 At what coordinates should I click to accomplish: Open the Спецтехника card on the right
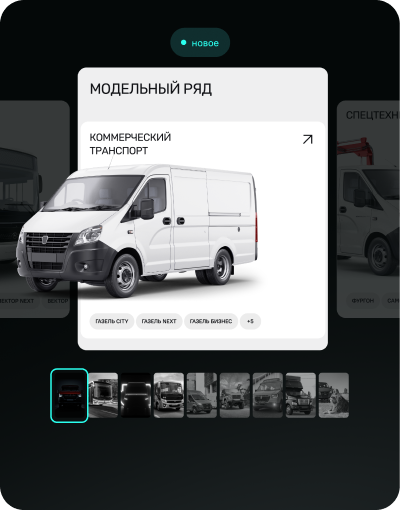point(368,209)
